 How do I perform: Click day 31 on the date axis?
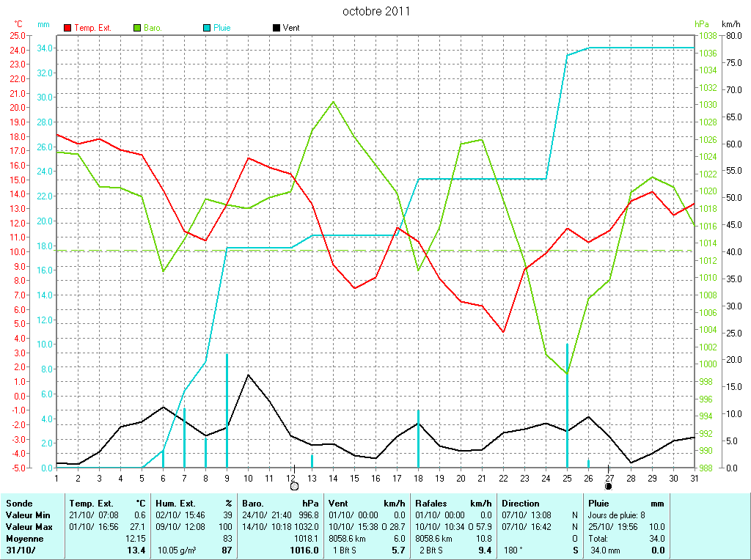pyautogui.click(x=694, y=478)
